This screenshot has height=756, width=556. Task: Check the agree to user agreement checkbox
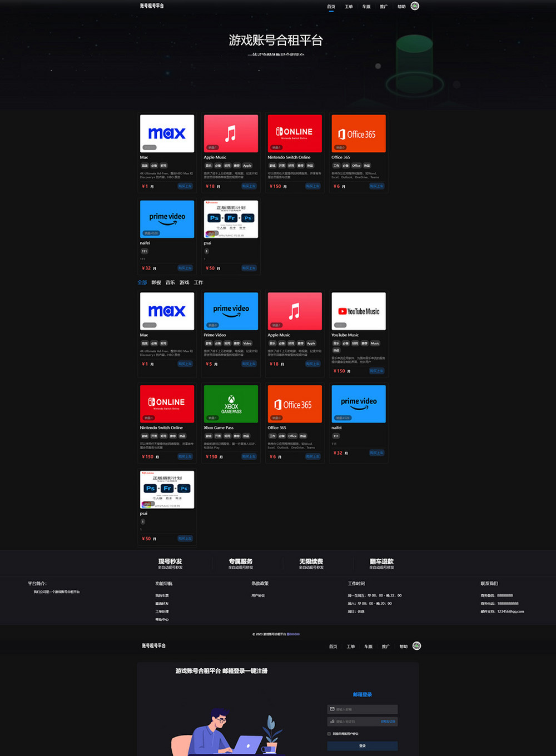click(x=329, y=734)
